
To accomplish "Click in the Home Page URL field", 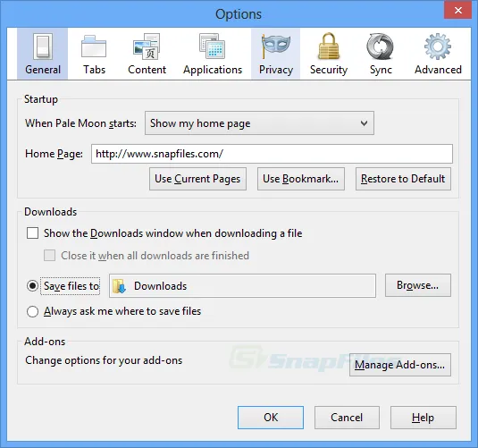I will tap(272, 154).
